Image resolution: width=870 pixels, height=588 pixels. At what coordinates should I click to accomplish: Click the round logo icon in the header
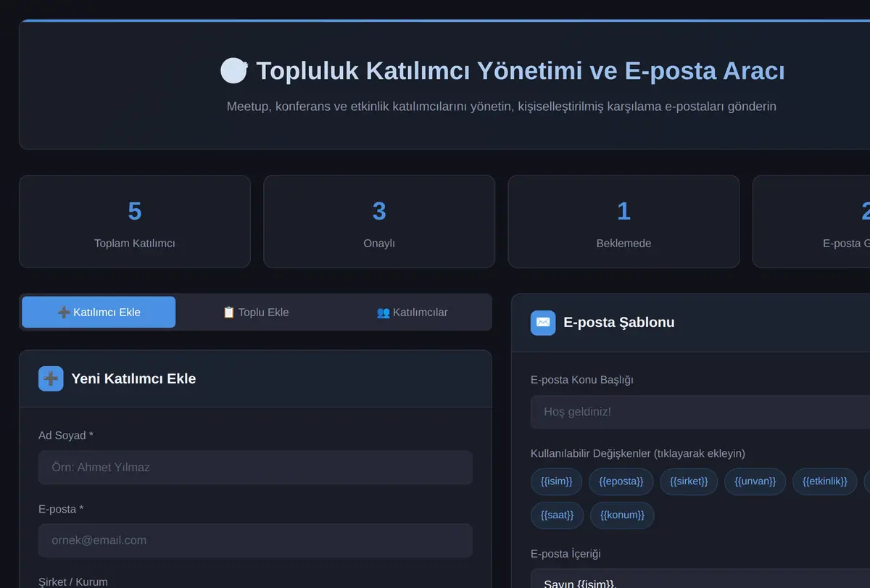[x=234, y=71]
